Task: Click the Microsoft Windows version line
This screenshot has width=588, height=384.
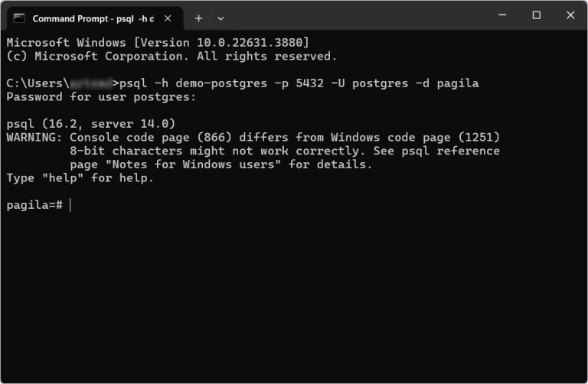Action: [x=158, y=43]
